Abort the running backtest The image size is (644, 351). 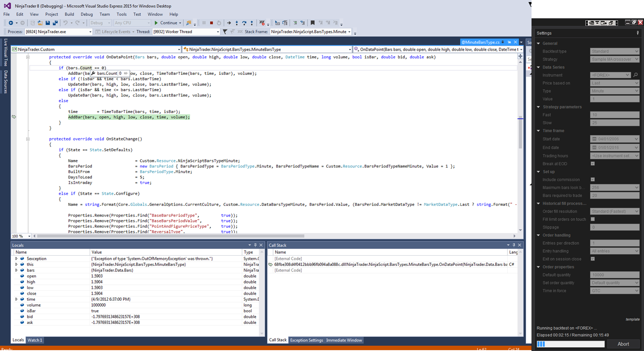[623, 344]
